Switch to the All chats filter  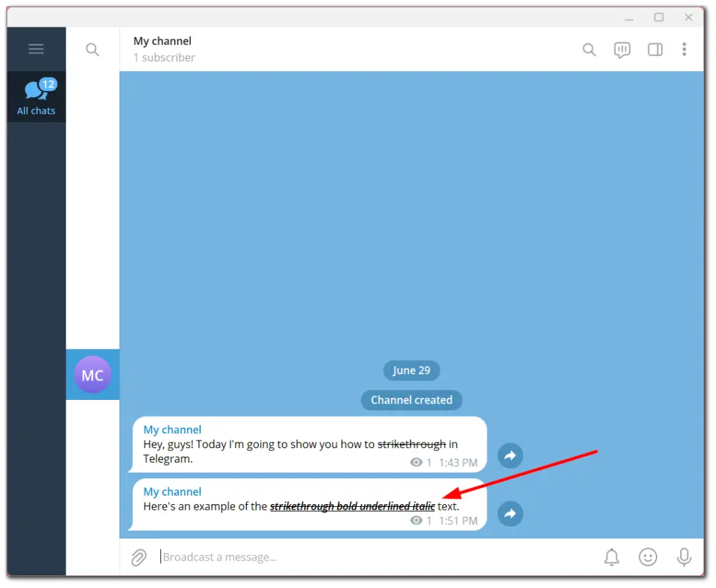click(36, 98)
